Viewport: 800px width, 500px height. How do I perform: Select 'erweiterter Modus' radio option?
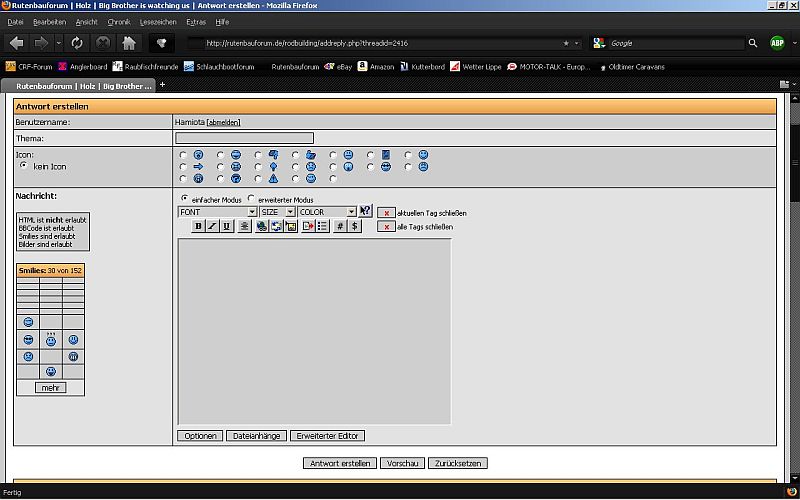pyautogui.click(x=251, y=199)
